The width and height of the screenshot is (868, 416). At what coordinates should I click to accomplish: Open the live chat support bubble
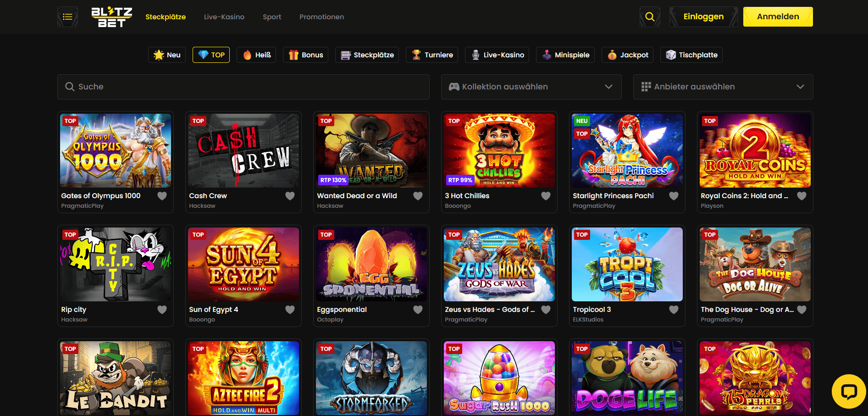(x=848, y=391)
